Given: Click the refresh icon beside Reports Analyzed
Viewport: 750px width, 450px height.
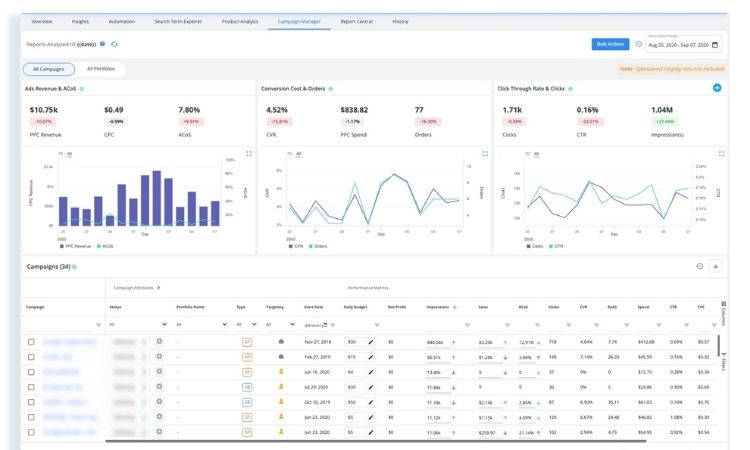Looking at the screenshot, I should [114, 44].
